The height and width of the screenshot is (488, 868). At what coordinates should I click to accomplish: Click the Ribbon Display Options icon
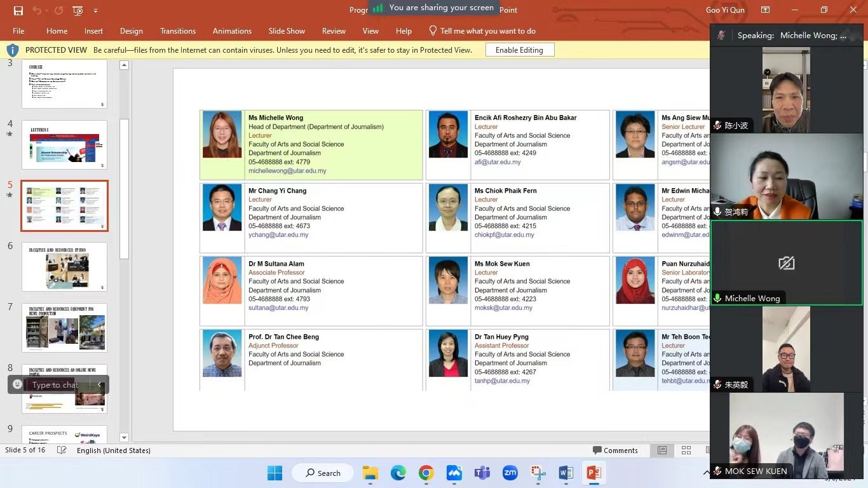[x=765, y=10]
